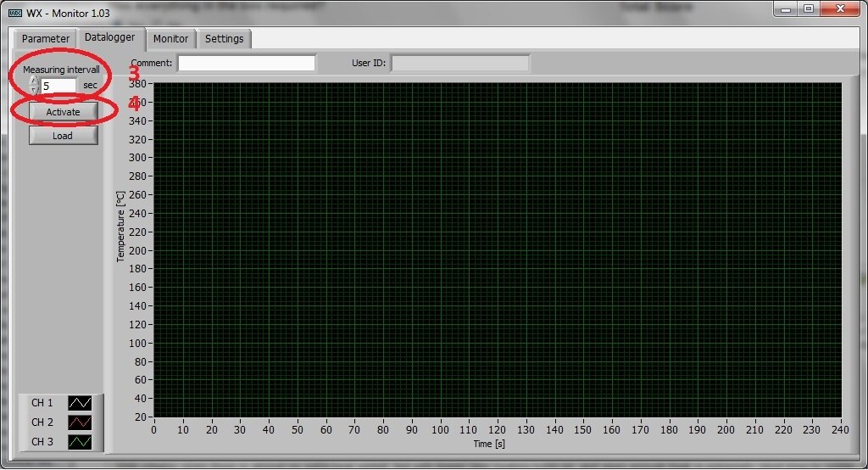Open CH 1 white line style swatch

pos(80,403)
